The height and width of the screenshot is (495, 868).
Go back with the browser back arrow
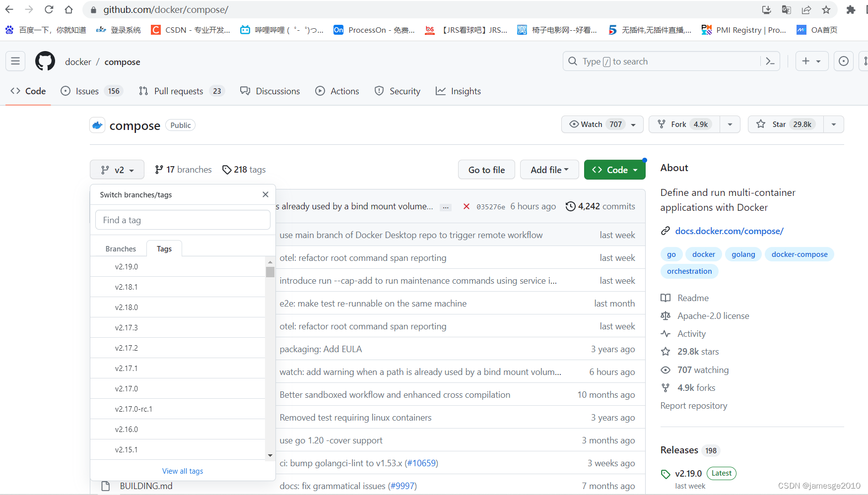(9, 9)
